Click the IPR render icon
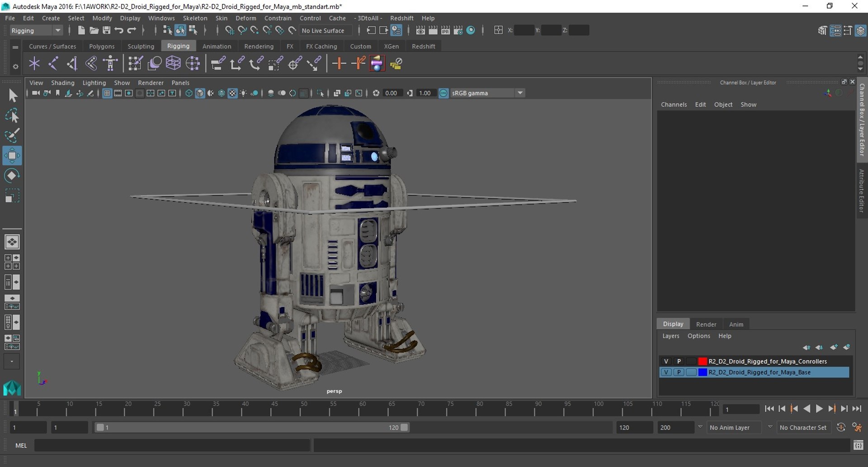Screen dimensions: 868x467 446,30
